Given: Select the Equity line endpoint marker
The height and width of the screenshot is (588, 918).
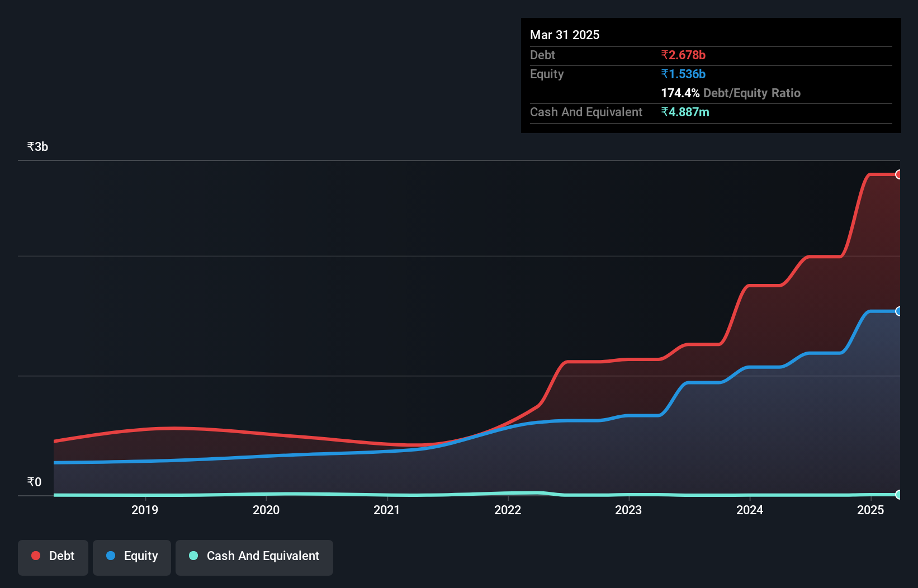Looking at the screenshot, I should point(899,311).
